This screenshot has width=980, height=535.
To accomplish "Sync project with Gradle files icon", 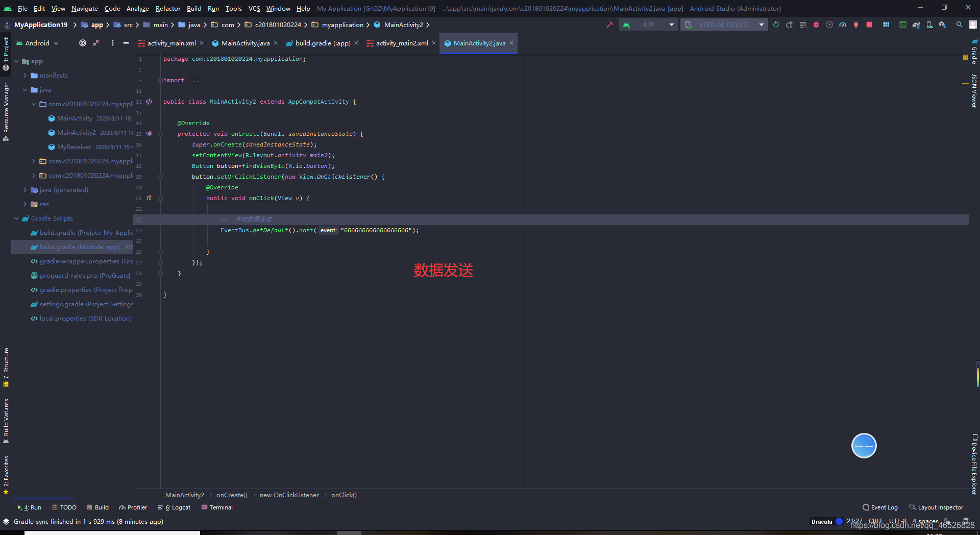I will (916, 25).
